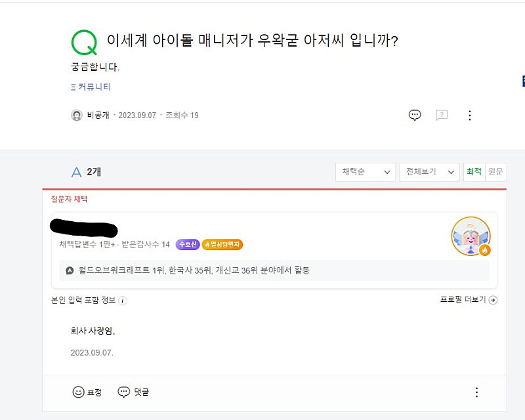Open the answer's three-dot options menu
This screenshot has height=420, width=525.
click(x=476, y=392)
